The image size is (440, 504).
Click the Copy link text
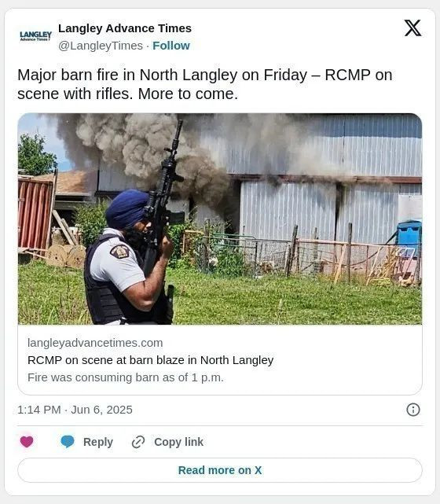tap(178, 442)
